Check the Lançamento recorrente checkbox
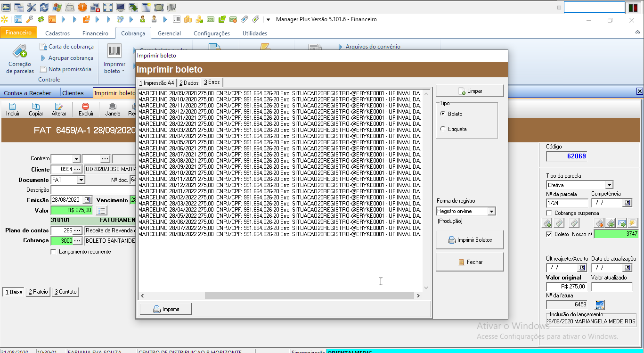The image size is (644, 353). [x=53, y=252]
